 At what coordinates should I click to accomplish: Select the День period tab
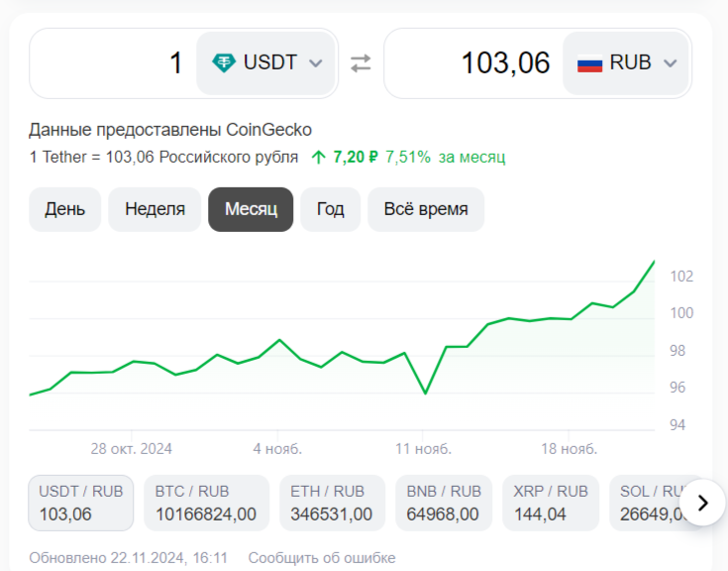point(65,209)
